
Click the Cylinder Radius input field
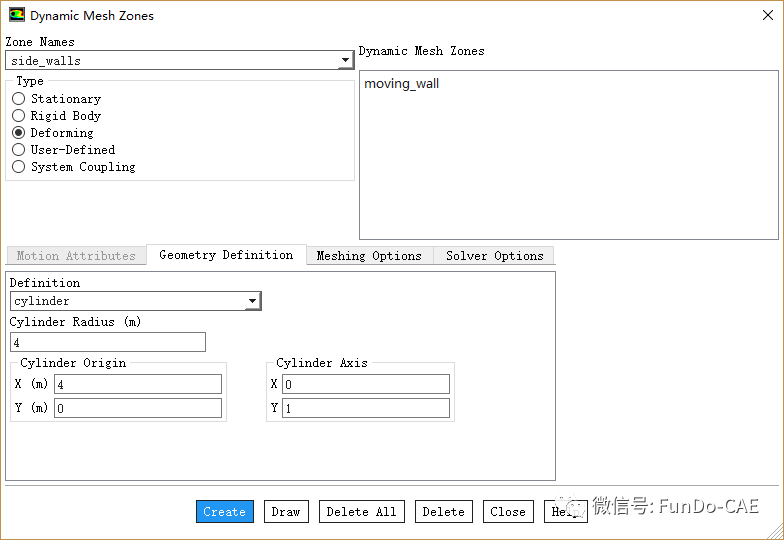click(x=107, y=342)
